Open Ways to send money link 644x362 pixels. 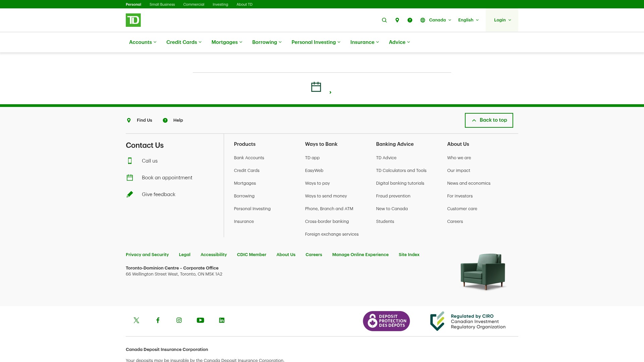click(x=326, y=196)
